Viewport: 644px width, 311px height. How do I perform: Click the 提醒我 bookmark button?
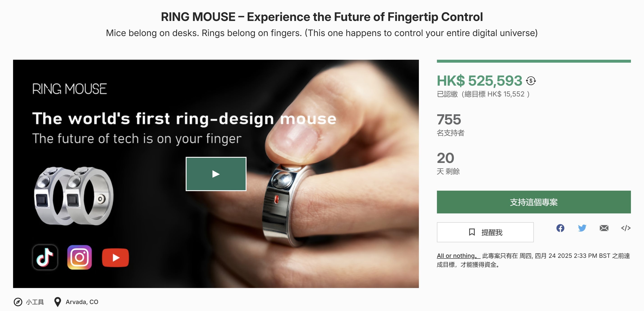click(x=485, y=232)
